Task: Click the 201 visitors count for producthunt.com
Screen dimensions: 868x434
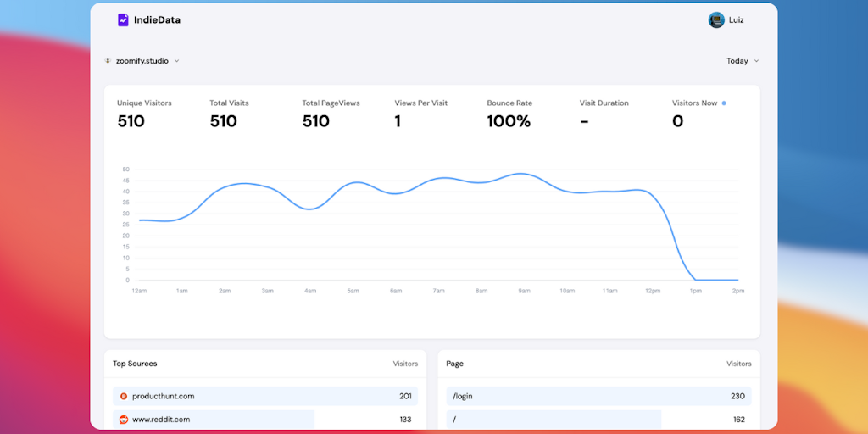Action: (x=405, y=397)
